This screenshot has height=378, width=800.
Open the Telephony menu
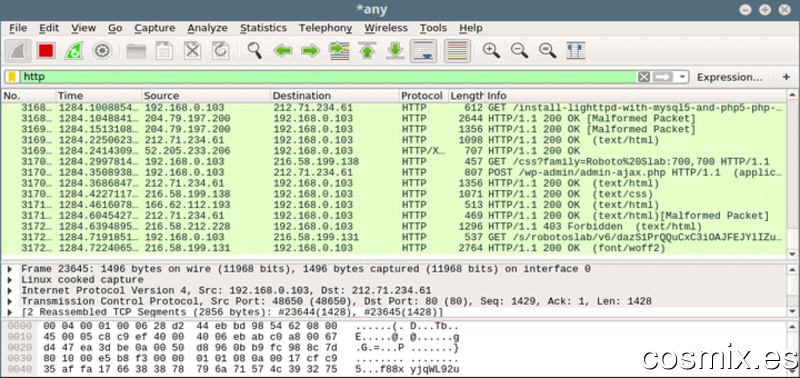(326, 28)
